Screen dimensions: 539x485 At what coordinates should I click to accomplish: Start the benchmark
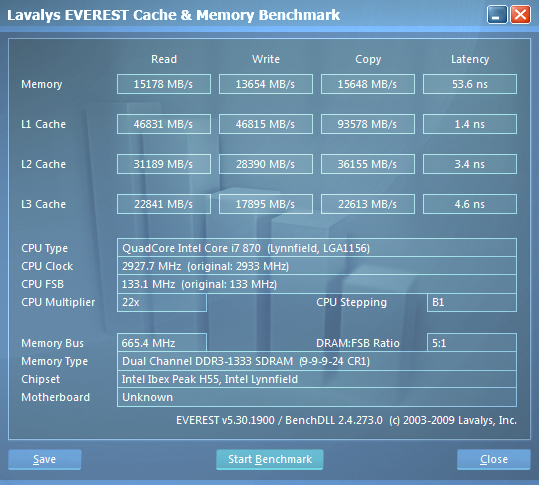(x=270, y=459)
